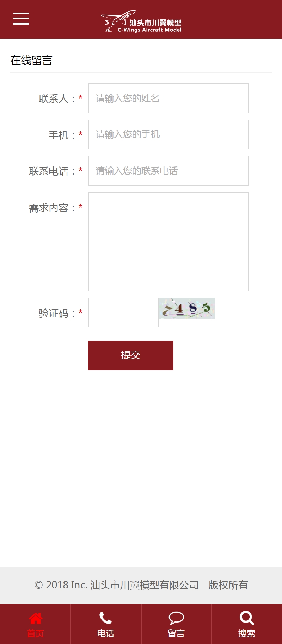Tap the search magnifier icon
Image resolution: width=282 pixels, height=644 pixels.
pyautogui.click(x=247, y=618)
